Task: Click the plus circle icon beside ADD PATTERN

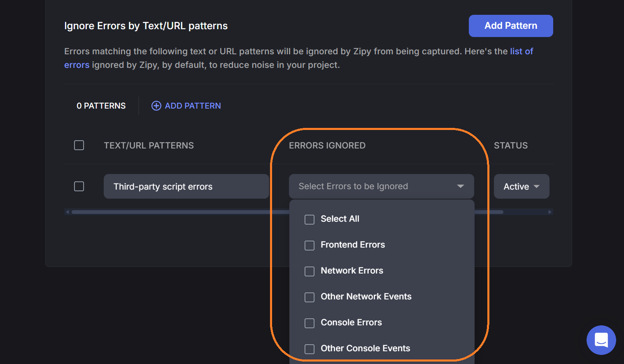Action: pos(156,106)
